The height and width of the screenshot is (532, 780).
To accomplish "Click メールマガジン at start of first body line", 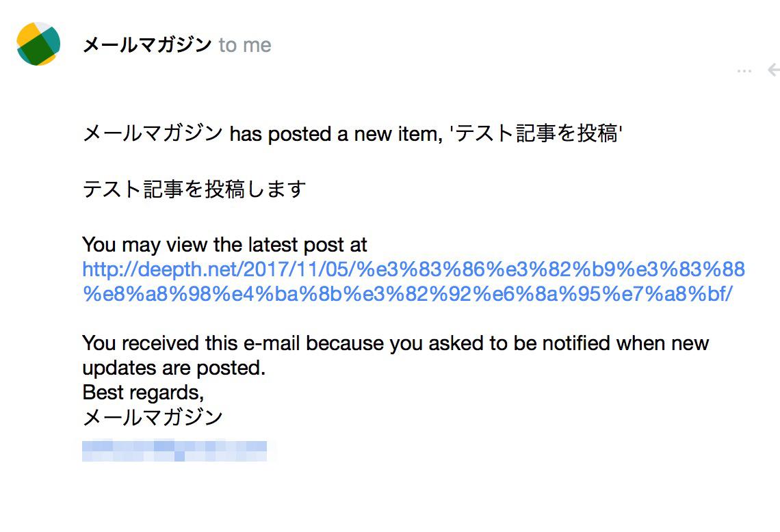I will tap(153, 134).
